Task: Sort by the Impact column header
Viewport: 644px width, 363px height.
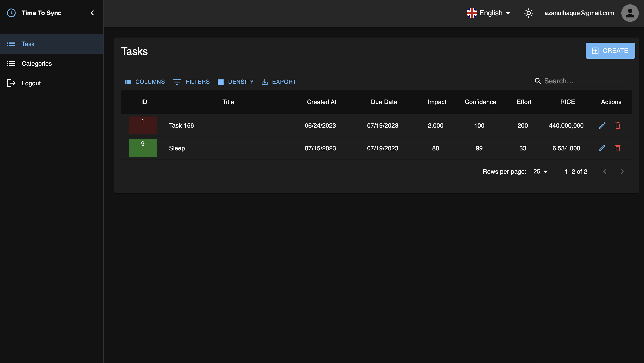Action: [437, 102]
